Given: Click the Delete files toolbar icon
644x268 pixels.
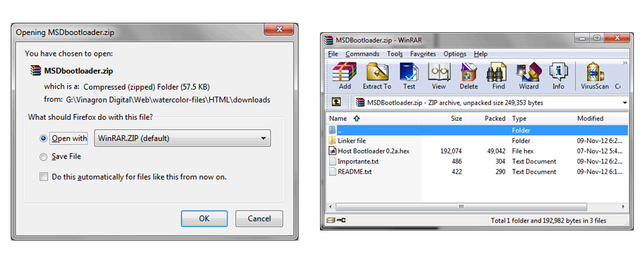Looking at the screenshot, I should [469, 76].
